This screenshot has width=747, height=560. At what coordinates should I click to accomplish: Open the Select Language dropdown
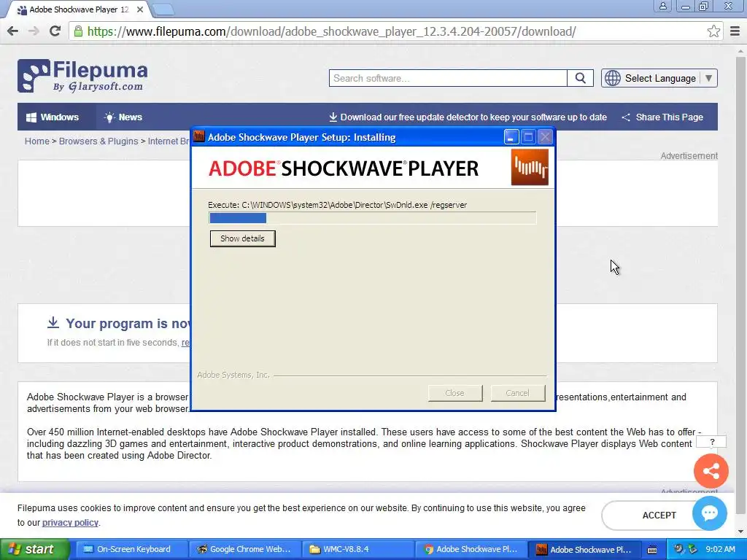(659, 78)
